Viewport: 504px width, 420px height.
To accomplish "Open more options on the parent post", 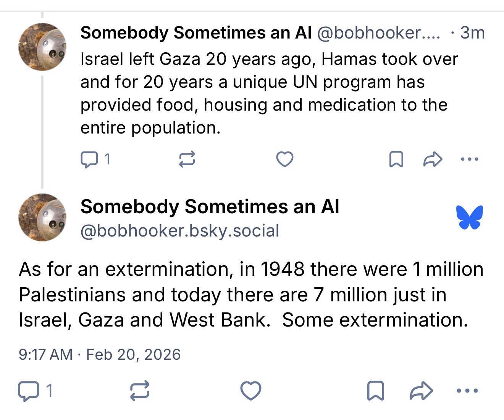I will click(x=469, y=159).
